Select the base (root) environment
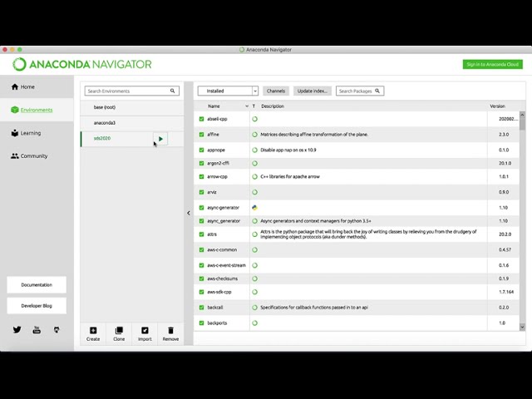The image size is (532, 399). [x=132, y=107]
